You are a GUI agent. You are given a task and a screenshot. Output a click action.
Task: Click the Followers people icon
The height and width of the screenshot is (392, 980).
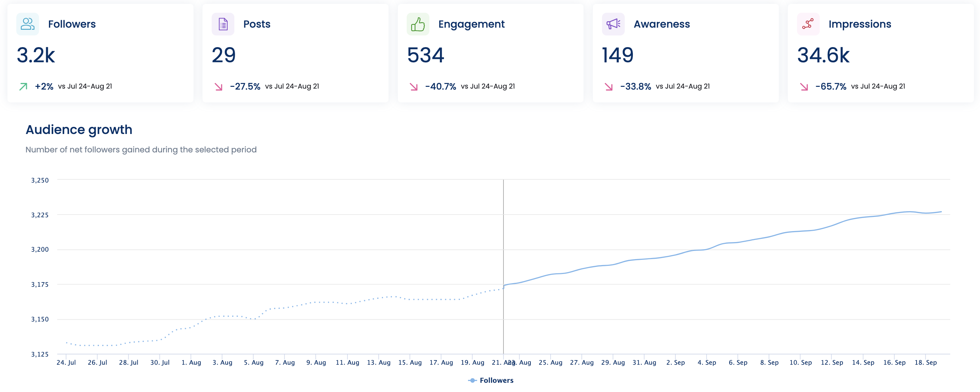pyautogui.click(x=27, y=24)
